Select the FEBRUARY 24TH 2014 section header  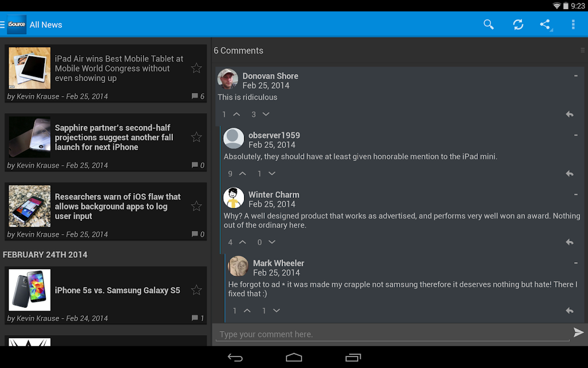click(45, 255)
